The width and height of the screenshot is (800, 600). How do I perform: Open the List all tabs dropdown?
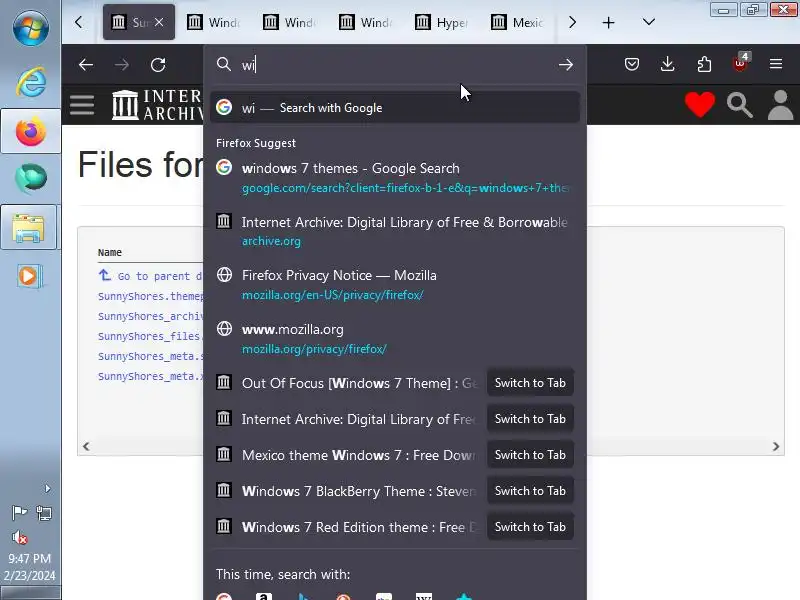click(648, 22)
